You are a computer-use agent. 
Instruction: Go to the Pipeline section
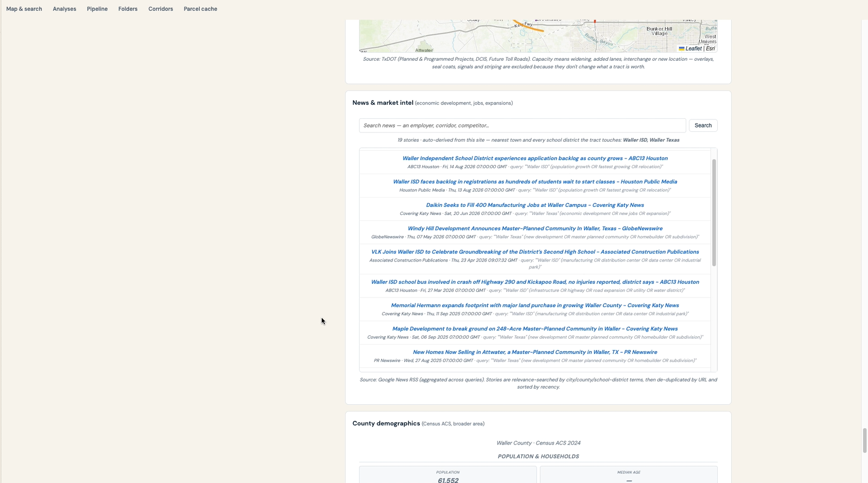coord(97,9)
